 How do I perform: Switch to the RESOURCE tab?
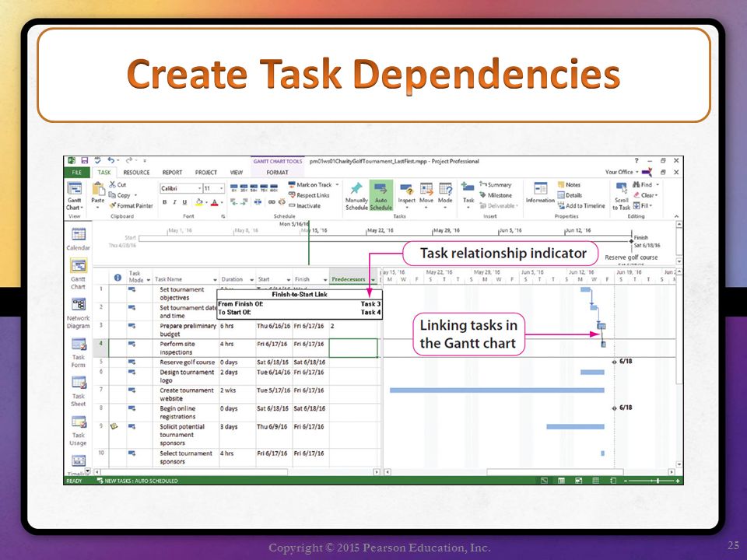pyautogui.click(x=136, y=173)
